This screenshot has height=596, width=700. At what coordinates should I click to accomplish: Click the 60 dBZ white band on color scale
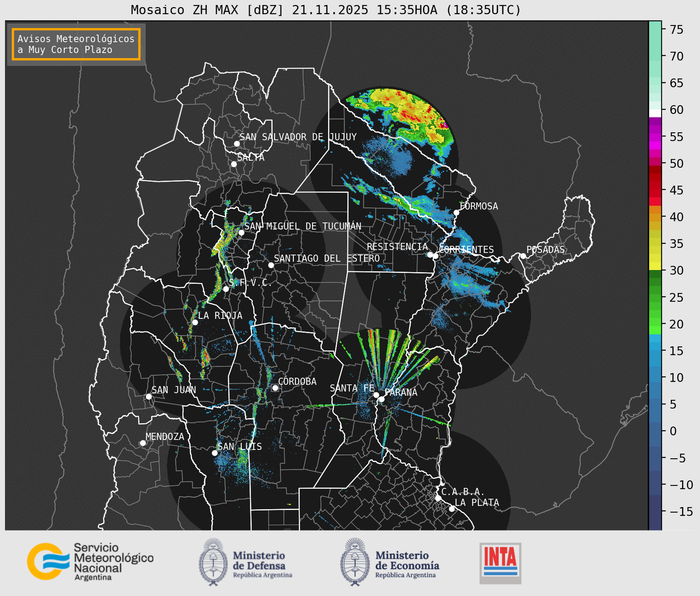[655, 113]
